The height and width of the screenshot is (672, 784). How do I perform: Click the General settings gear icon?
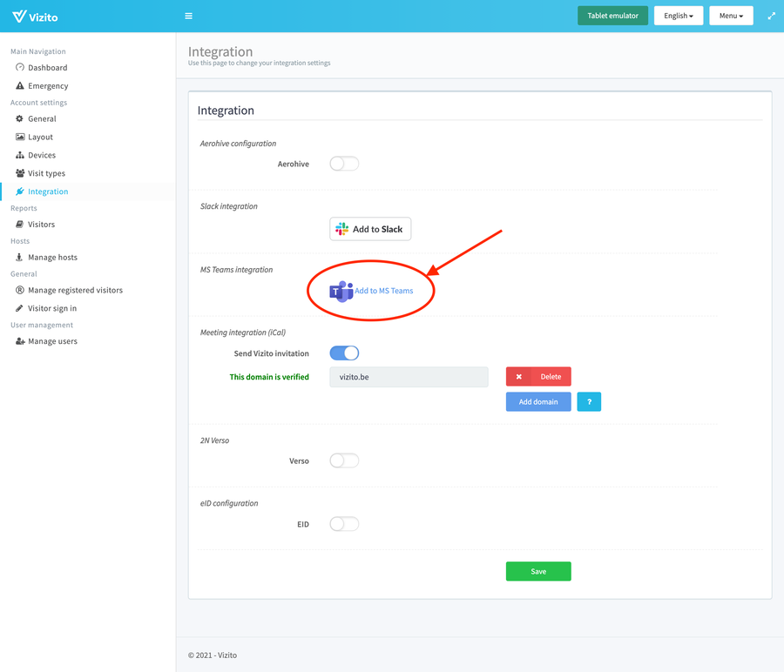[20, 118]
